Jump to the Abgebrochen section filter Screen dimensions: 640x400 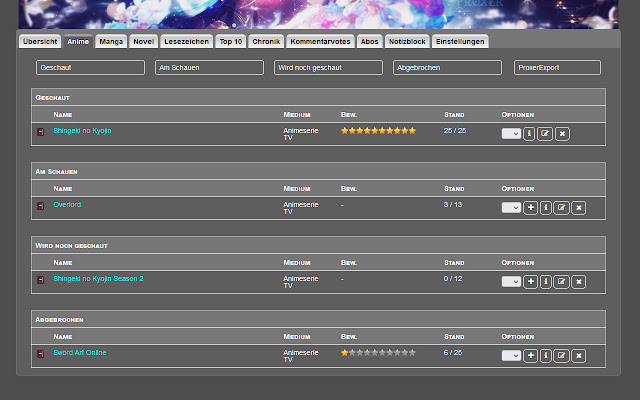click(447, 68)
